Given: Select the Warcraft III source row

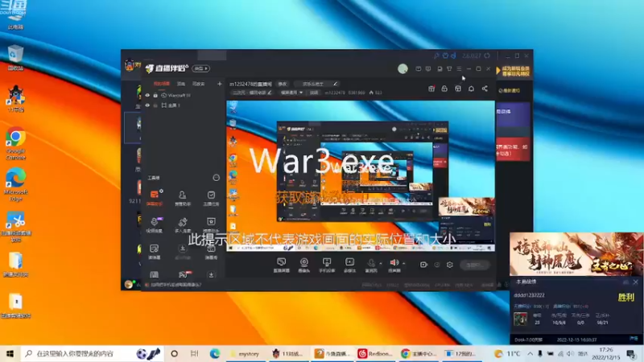Looking at the screenshot, I should click(184, 95).
